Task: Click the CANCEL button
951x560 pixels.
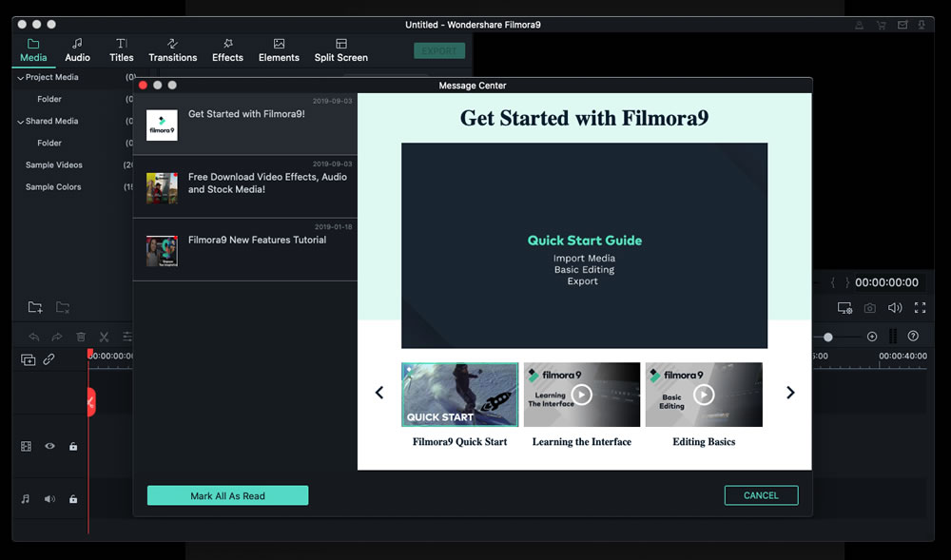Action: [x=761, y=495]
